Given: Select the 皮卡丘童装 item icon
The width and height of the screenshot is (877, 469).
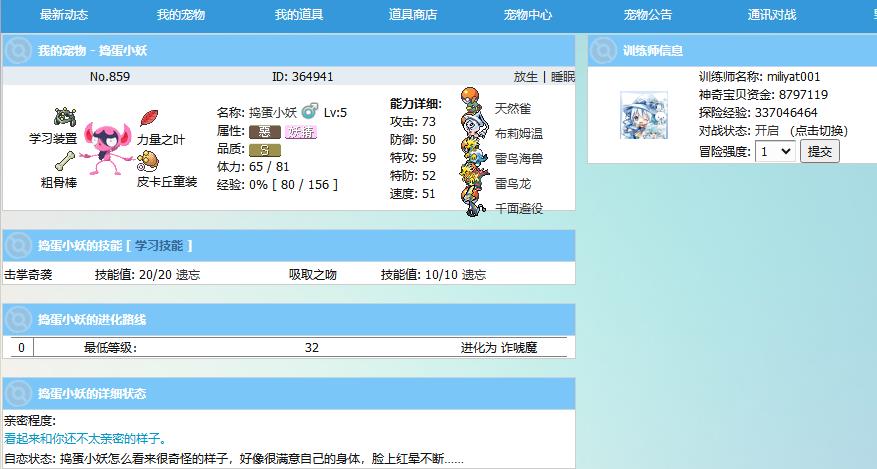Looking at the screenshot, I should coord(148,162).
